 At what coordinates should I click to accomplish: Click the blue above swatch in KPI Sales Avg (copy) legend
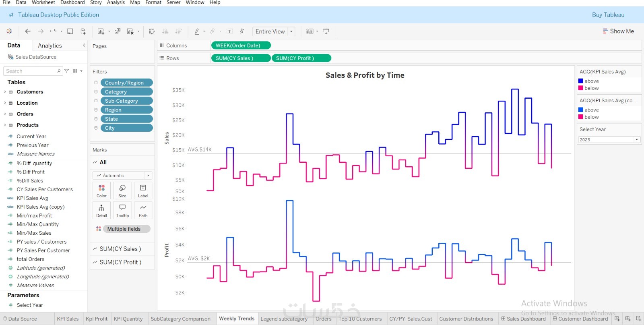(581, 110)
